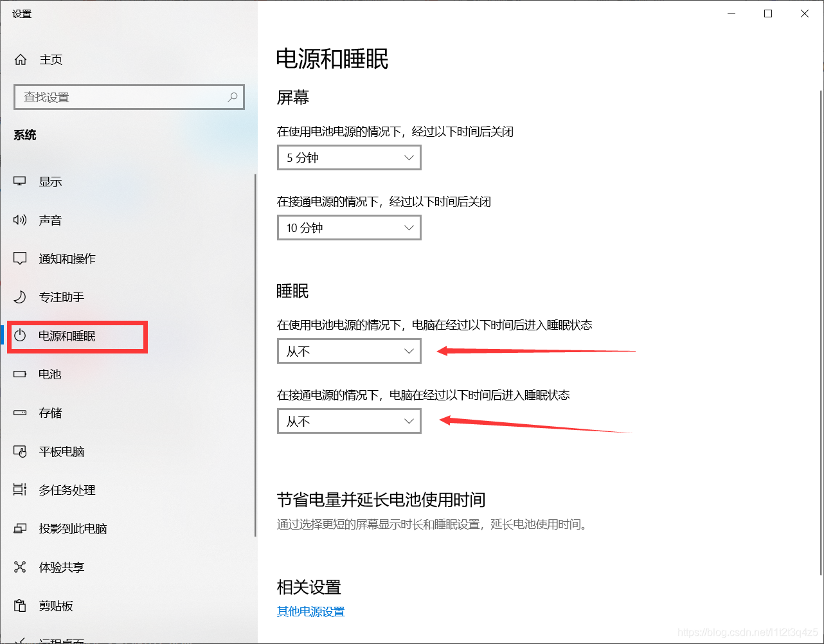Select the 平板电脑 tablet icon
824x644 pixels.
click(20, 451)
